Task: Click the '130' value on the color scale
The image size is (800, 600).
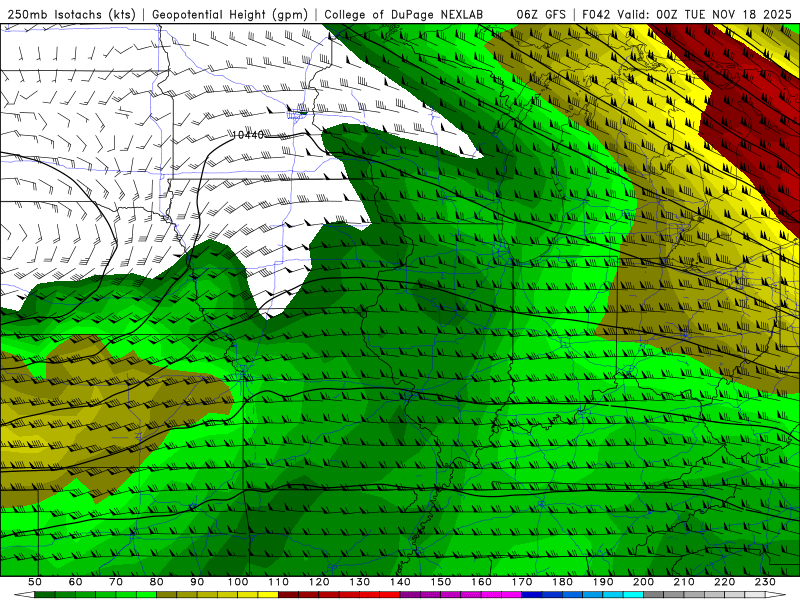Action: (x=360, y=582)
